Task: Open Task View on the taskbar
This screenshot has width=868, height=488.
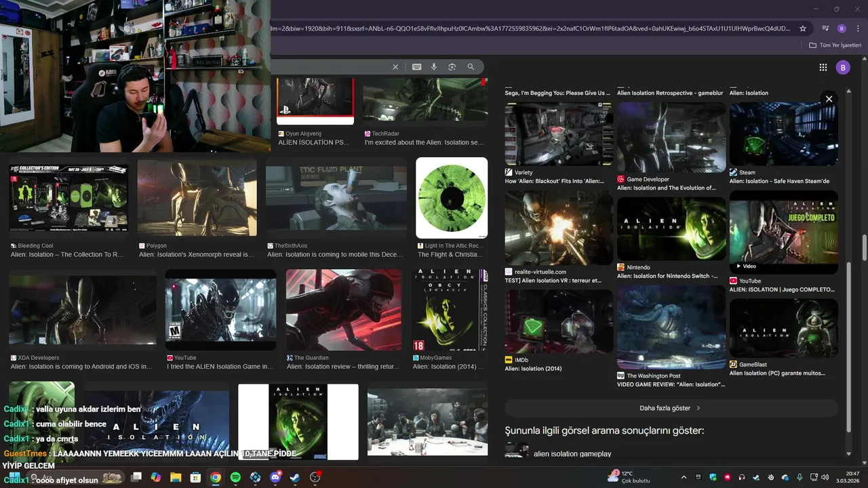Action: click(136, 477)
